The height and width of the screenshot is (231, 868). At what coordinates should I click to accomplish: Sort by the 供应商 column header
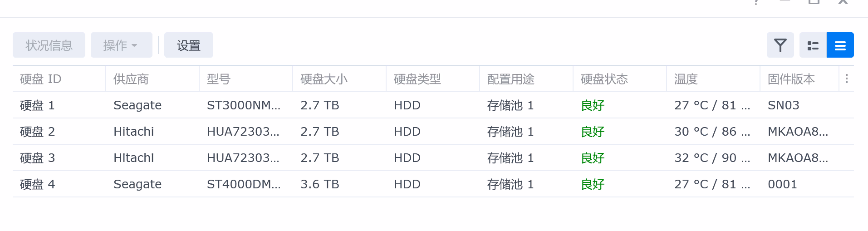(153, 79)
